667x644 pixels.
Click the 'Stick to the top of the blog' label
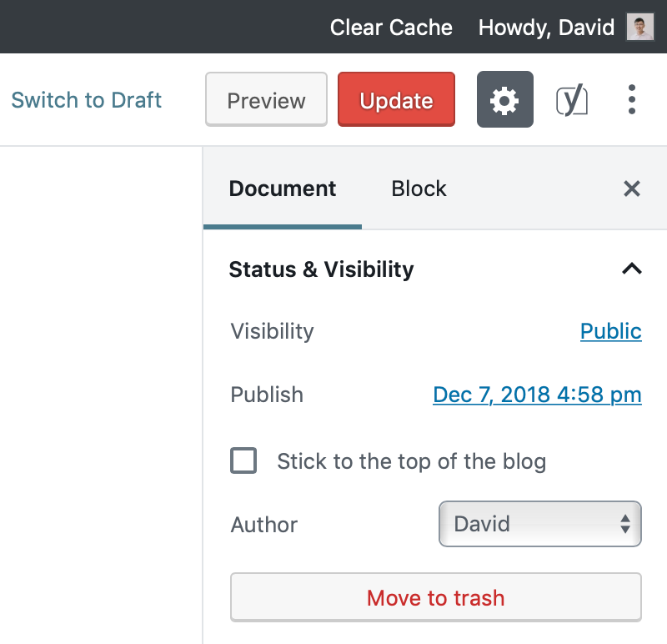tap(411, 461)
